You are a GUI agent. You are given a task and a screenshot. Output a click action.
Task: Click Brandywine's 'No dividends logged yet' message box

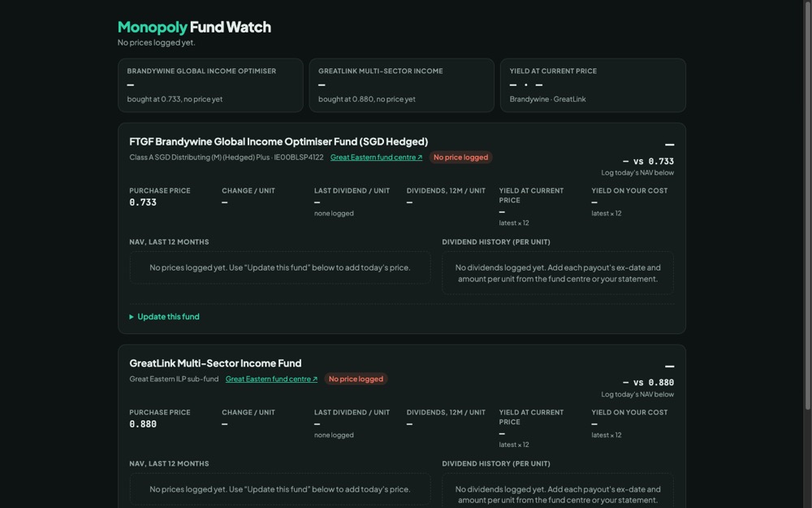[x=558, y=273]
